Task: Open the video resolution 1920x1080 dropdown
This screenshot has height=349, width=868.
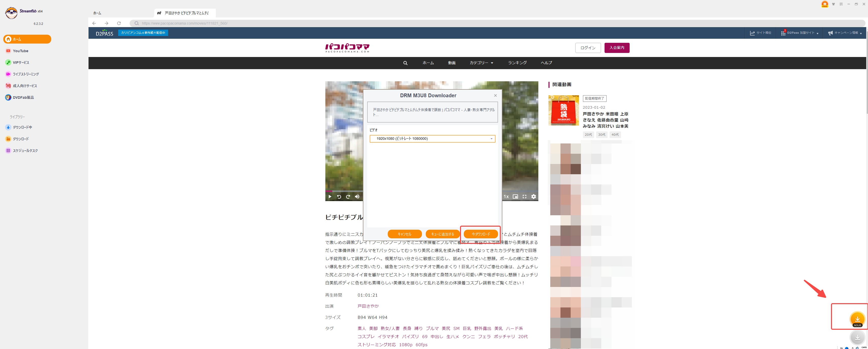Action: pyautogui.click(x=432, y=139)
